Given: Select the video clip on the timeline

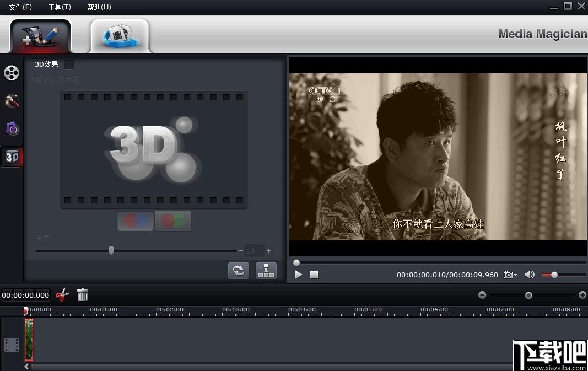Looking at the screenshot, I should pyautogui.click(x=29, y=340).
